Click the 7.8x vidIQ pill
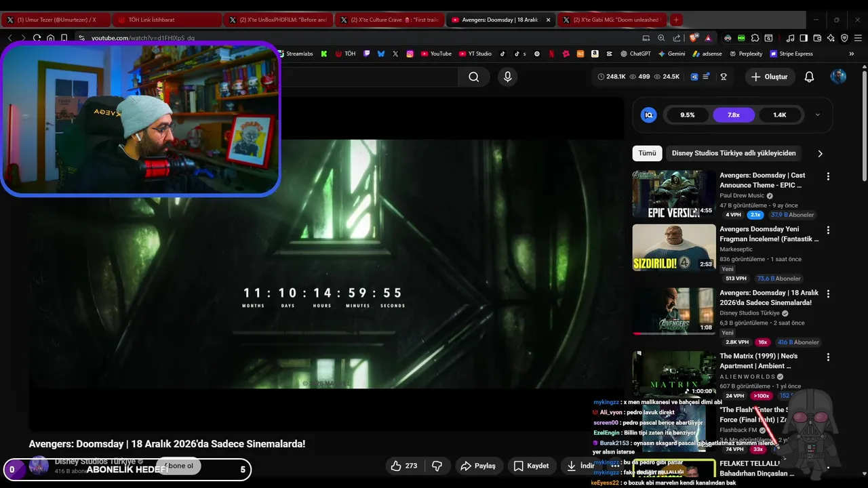This screenshot has height=488, width=868. [734, 115]
